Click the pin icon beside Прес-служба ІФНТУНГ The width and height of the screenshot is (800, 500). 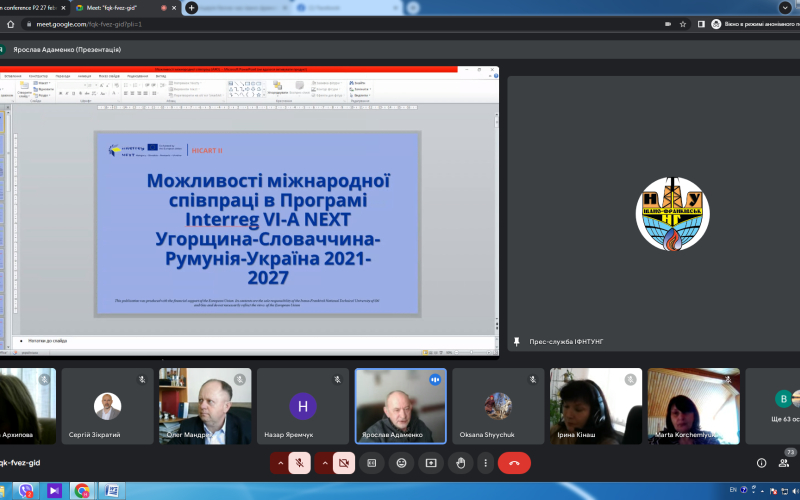coord(516,341)
